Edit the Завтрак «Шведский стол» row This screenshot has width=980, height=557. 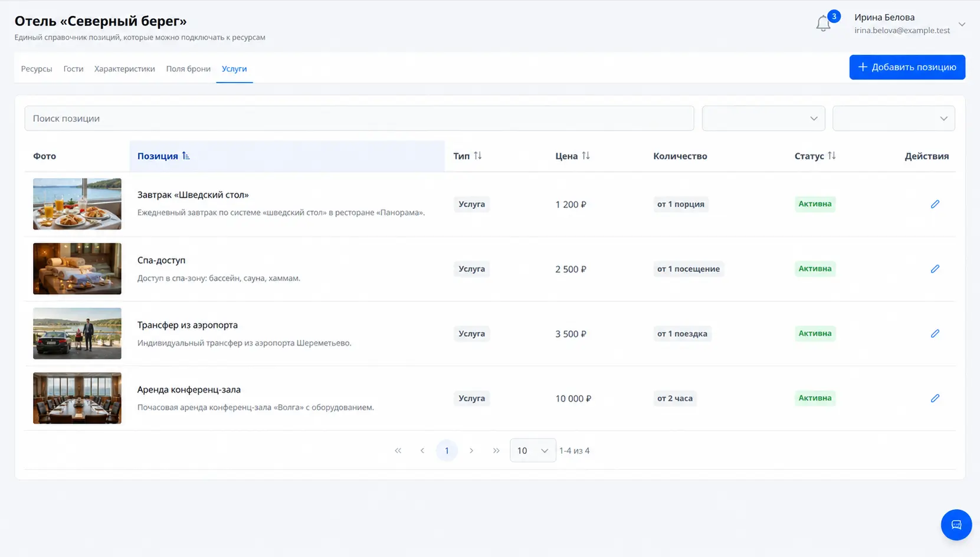(x=935, y=204)
